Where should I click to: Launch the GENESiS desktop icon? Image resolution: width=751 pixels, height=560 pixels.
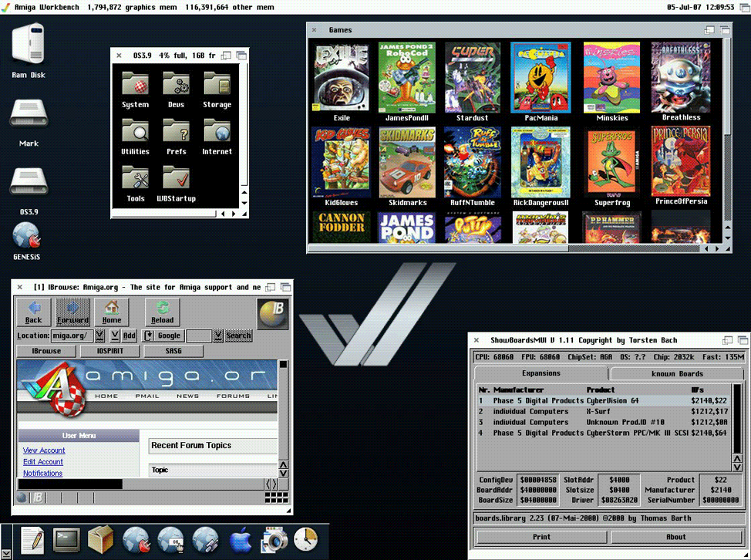pos(27,236)
